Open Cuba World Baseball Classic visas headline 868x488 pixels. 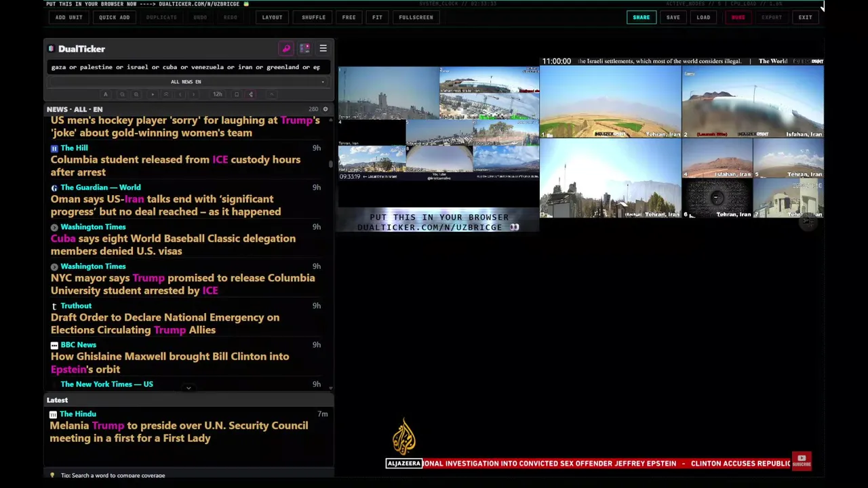(x=173, y=245)
